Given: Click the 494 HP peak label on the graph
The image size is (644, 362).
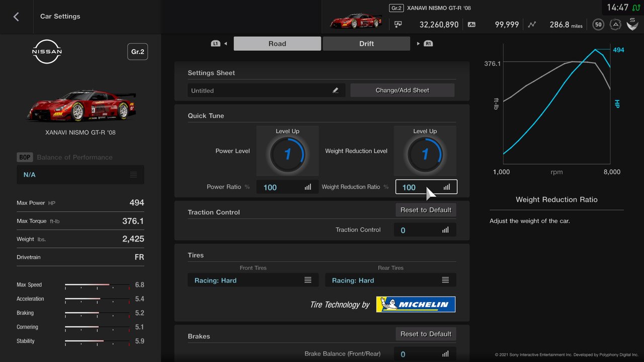Looking at the screenshot, I should tap(618, 50).
